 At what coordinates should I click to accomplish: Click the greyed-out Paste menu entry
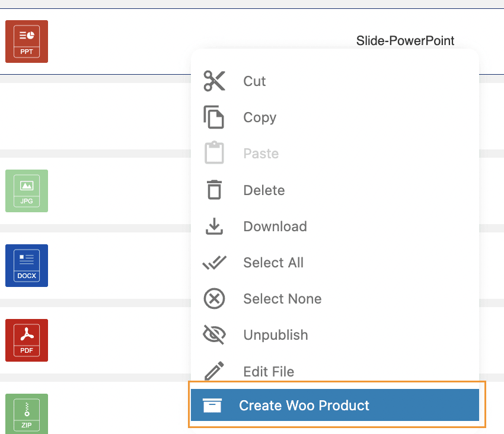click(x=261, y=154)
